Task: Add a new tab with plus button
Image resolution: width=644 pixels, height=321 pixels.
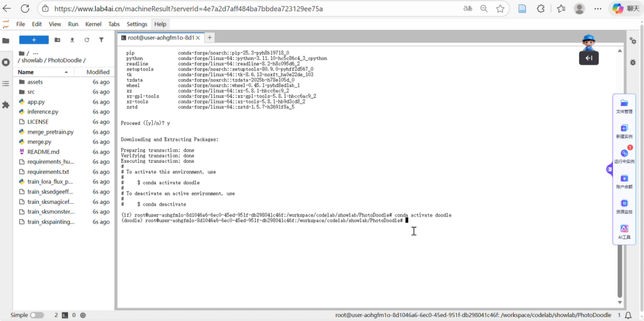Action: 209,38
